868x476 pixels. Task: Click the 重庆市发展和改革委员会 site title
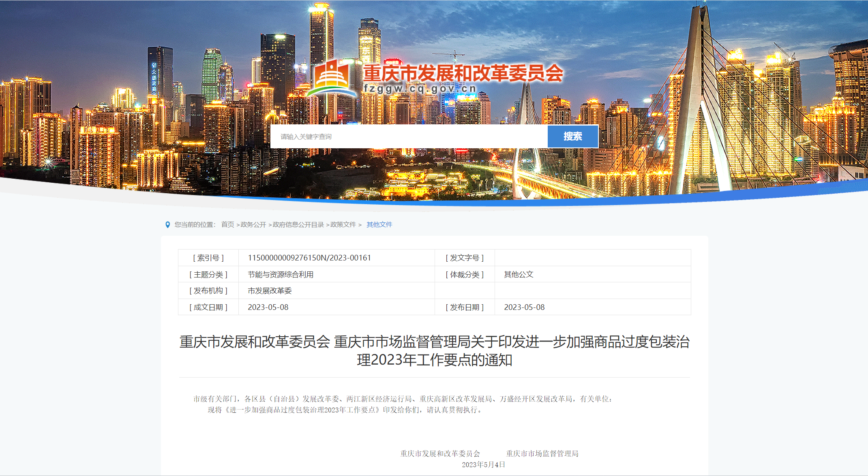coord(463,73)
